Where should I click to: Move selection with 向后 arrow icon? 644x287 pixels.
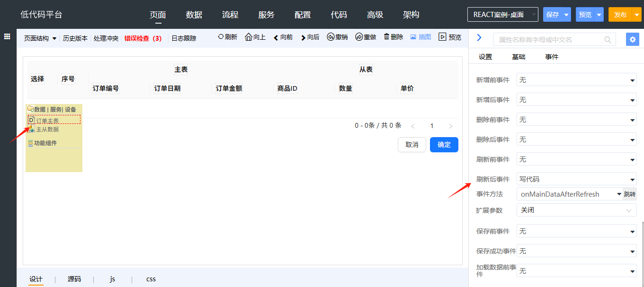(x=310, y=37)
